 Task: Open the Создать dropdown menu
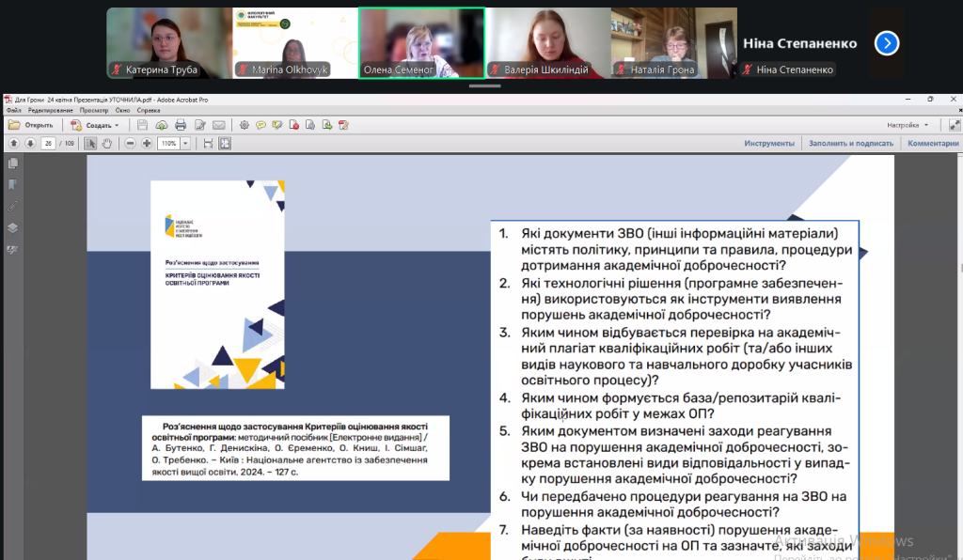118,125
